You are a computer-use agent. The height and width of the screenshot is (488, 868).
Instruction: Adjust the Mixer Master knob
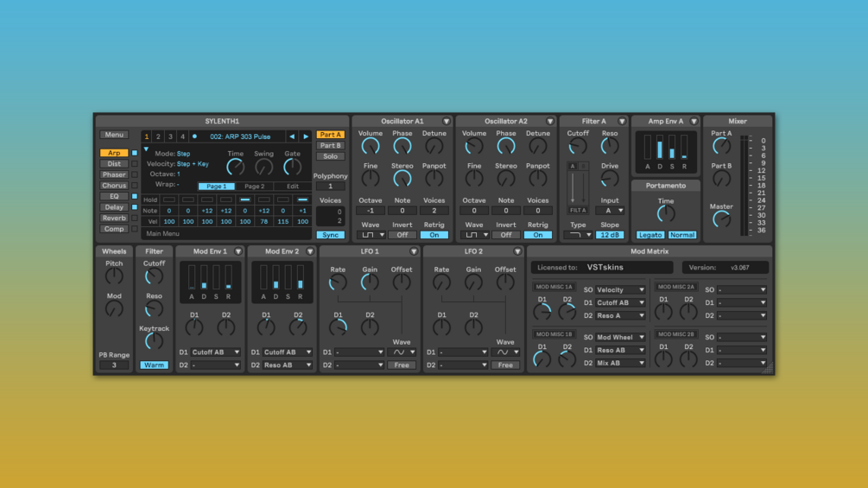(x=721, y=219)
